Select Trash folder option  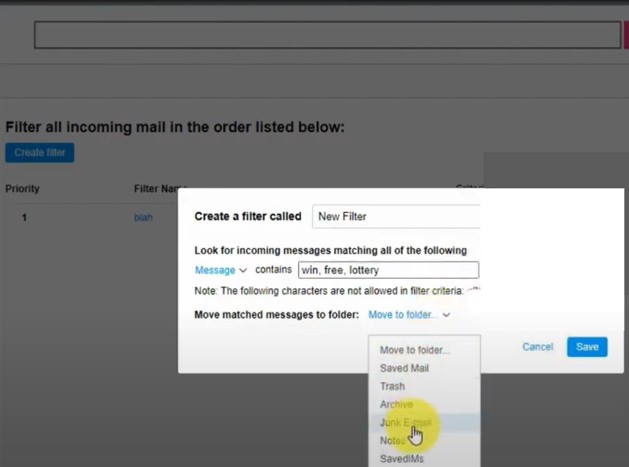392,386
